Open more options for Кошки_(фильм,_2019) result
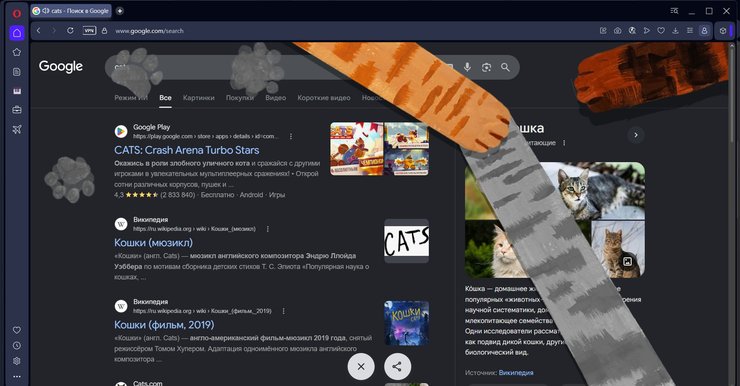This screenshot has height=386, width=740. click(x=283, y=311)
